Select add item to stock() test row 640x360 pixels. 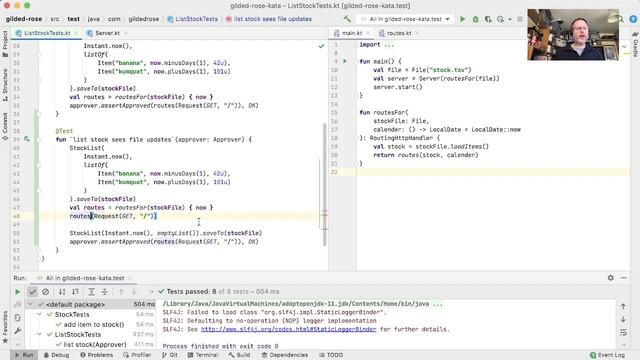[93, 324]
